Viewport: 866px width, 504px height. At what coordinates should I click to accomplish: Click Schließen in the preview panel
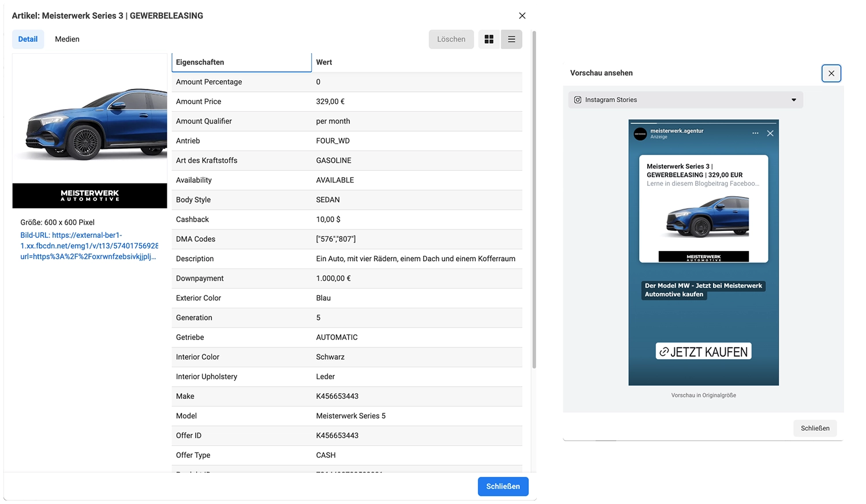(815, 428)
